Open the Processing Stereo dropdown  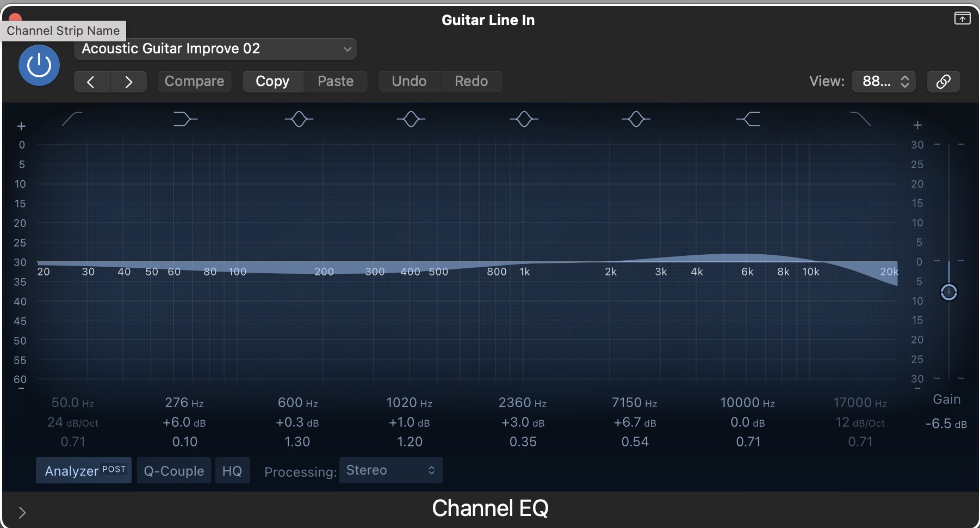pos(390,470)
